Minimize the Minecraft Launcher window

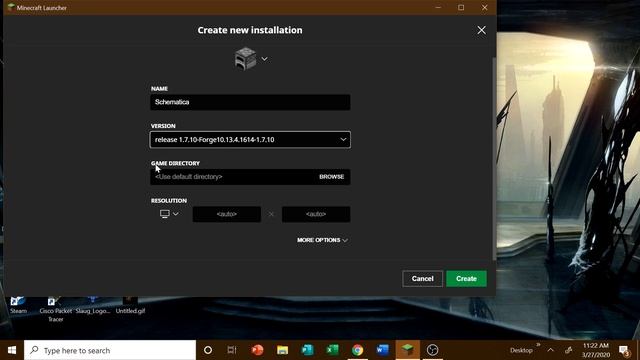point(438,7)
